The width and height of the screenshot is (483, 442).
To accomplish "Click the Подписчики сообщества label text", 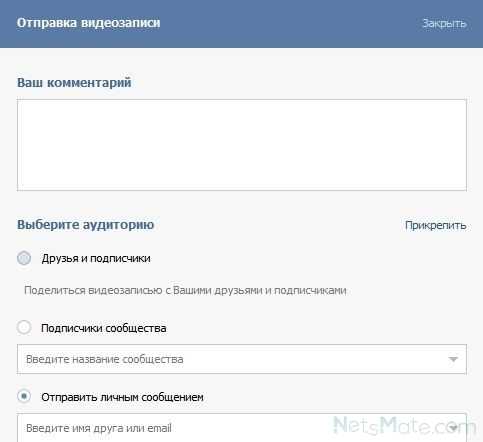I will (104, 328).
